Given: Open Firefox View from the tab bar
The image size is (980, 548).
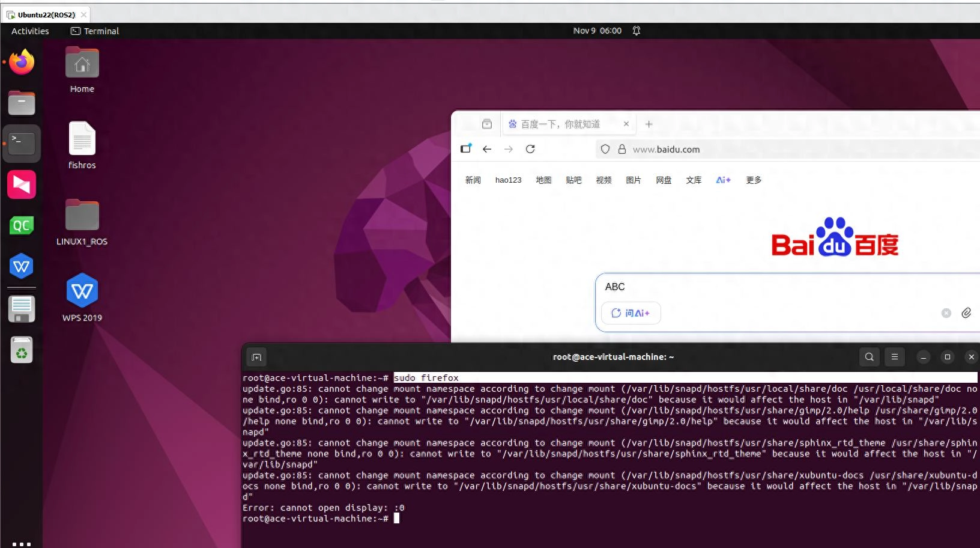Looking at the screenshot, I should [x=486, y=124].
